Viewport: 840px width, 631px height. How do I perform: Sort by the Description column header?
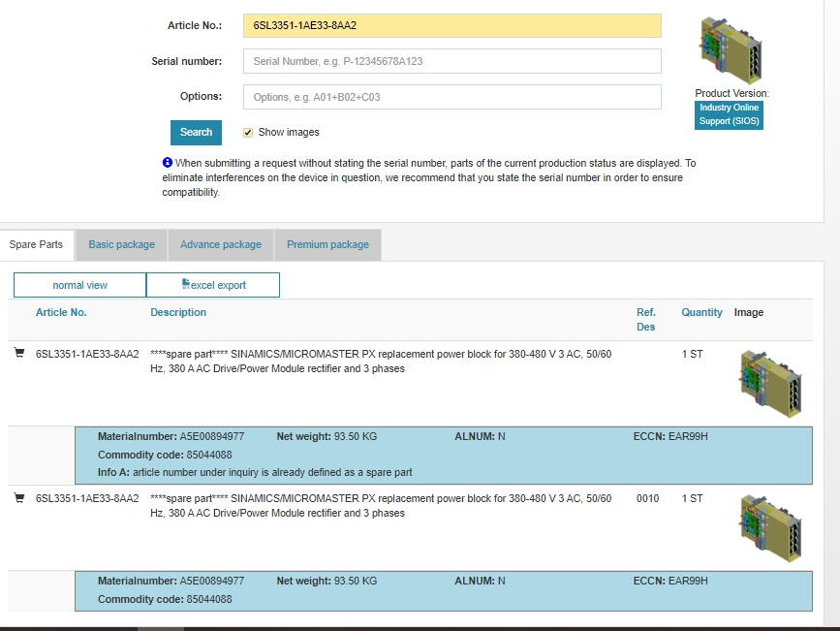point(178,312)
